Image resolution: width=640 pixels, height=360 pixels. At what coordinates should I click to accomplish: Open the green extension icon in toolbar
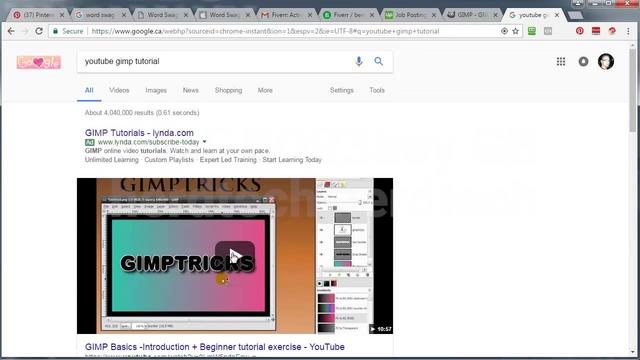tap(531, 31)
